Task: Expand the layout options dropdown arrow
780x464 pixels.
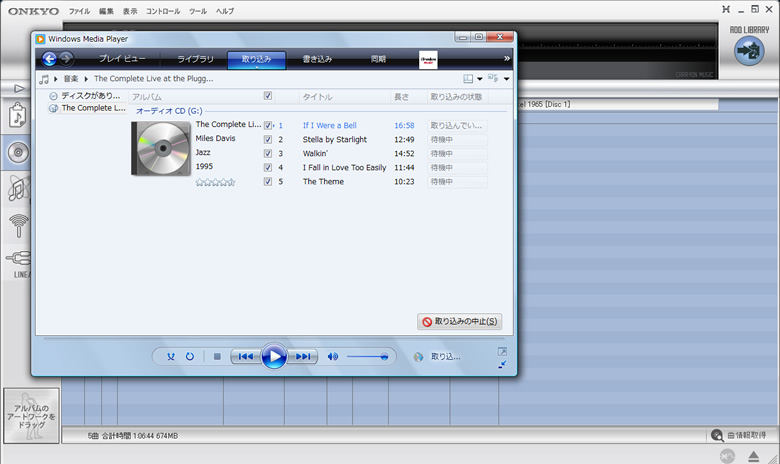Action: point(480,79)
